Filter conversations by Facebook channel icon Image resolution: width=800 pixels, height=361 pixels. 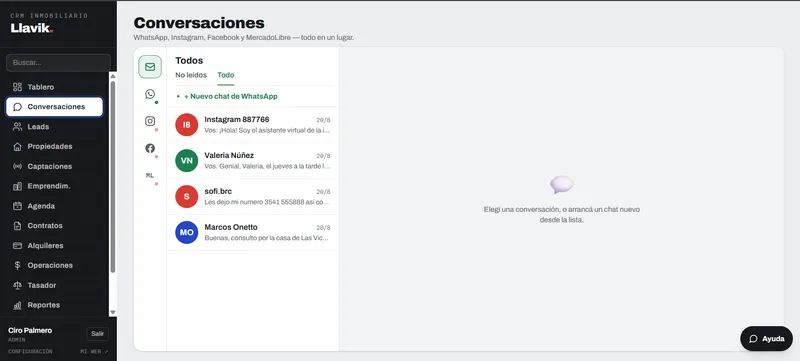150,148
